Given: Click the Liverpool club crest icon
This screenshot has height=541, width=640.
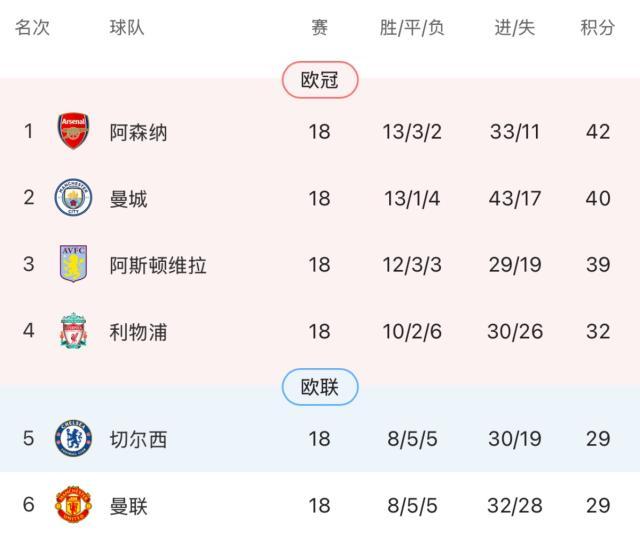Looking at the screenshot, I should [x=73, y=331].
